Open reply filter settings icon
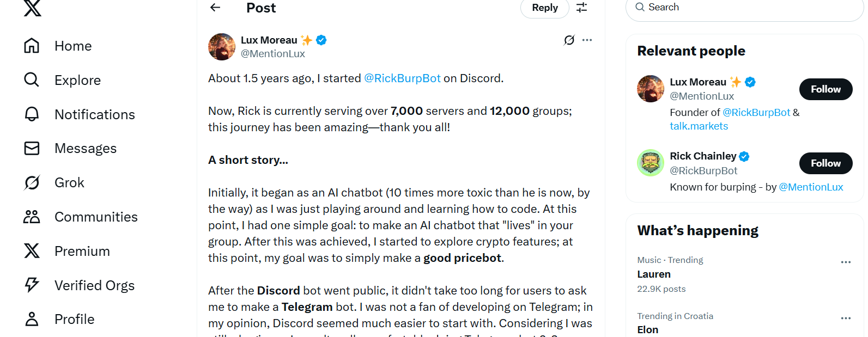The image size is (868, 337). click(x=582, y=8)
